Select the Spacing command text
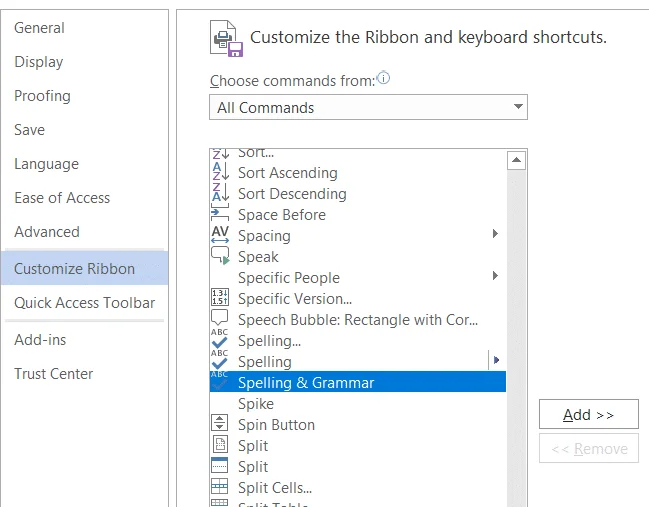This screenshot has height=507, width=649. click(x=264, y=236)
